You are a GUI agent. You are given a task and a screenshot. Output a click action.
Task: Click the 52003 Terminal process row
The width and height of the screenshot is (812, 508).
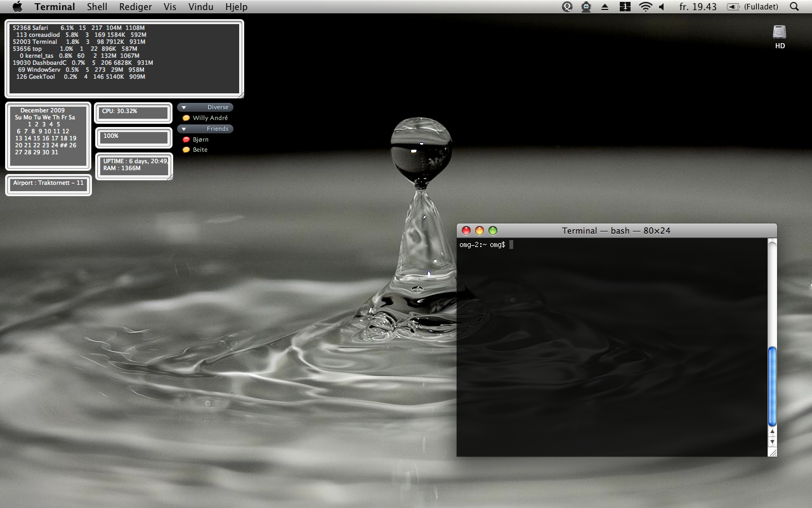[x=79, y=42]
